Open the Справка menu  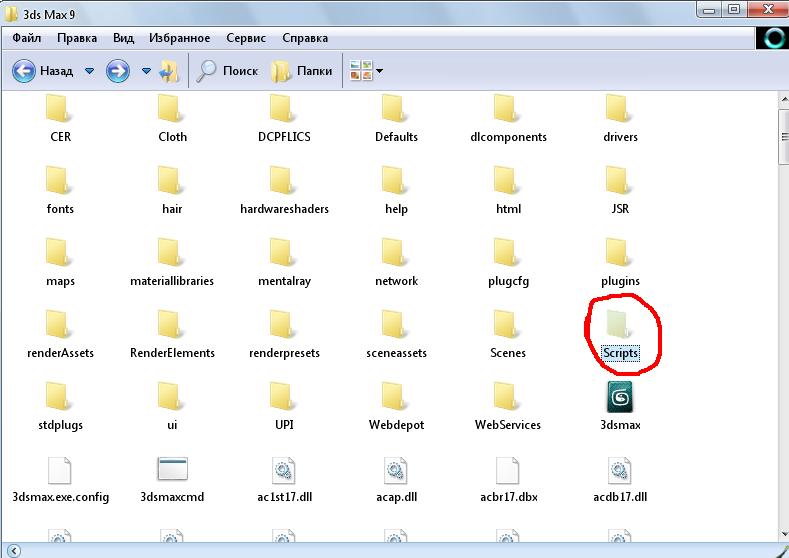(305, 38)
